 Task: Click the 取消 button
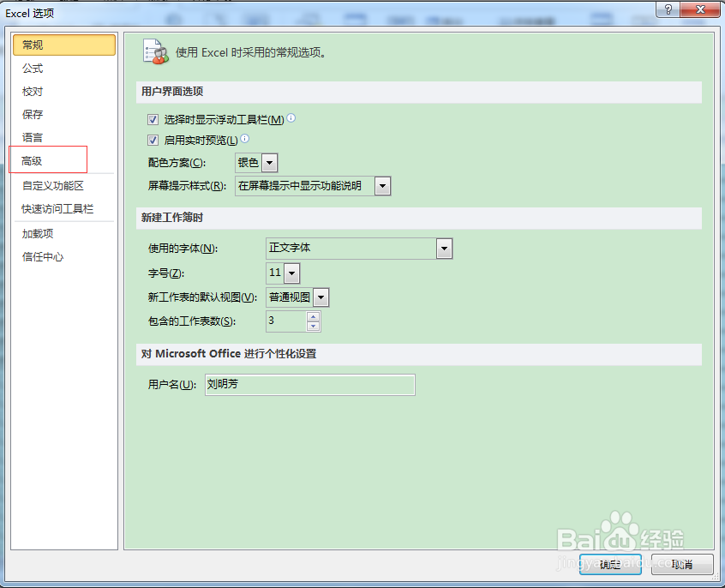(682, 564)
